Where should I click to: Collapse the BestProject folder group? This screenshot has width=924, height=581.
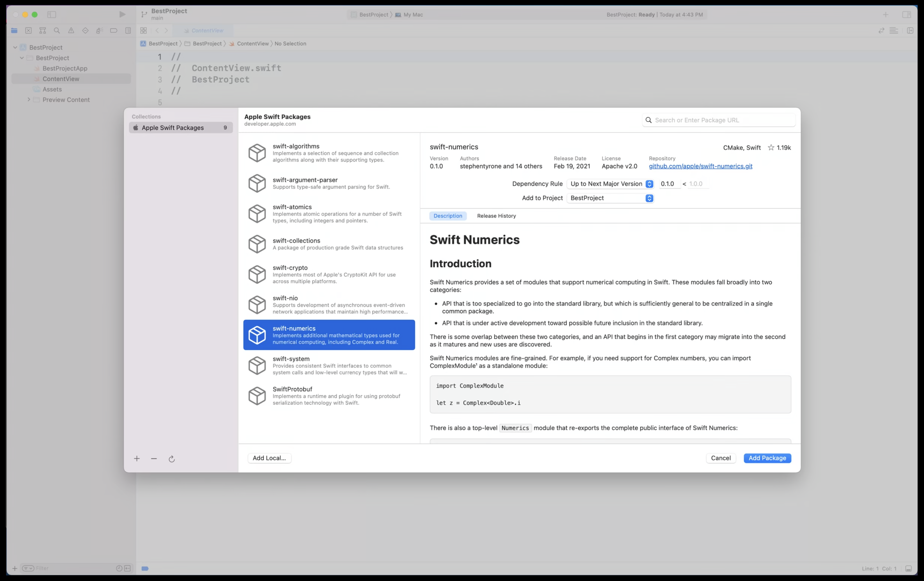(22, 58)
